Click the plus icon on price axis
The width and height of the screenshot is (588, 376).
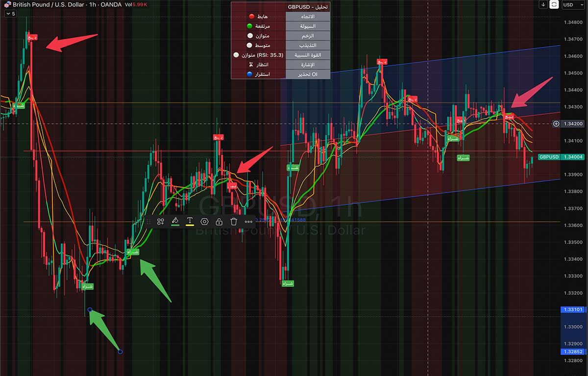[556, 124]
